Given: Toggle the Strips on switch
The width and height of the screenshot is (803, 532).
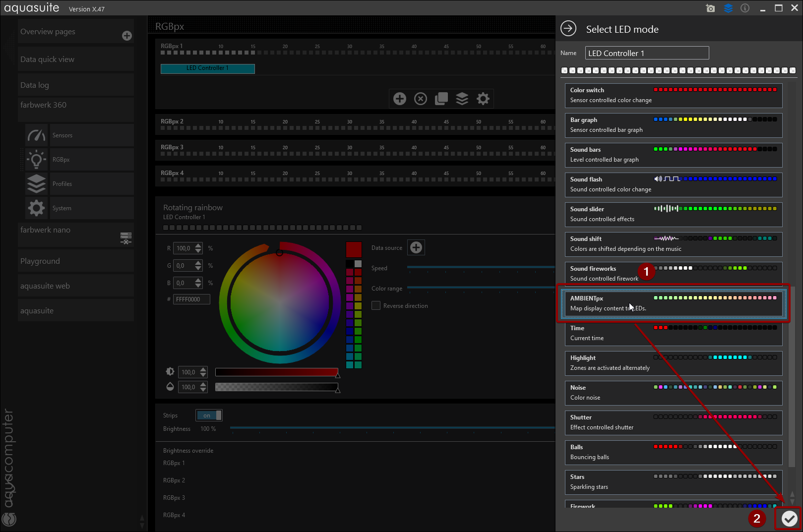Looking at the screenshot, I should (209, 415).
